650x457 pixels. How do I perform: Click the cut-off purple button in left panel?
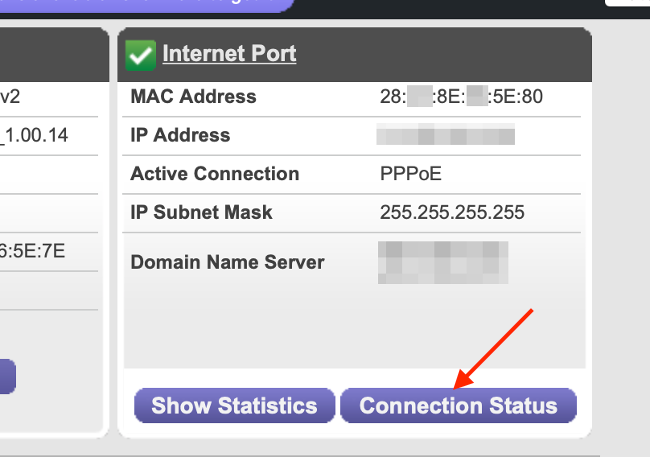[x=7, y=376]
